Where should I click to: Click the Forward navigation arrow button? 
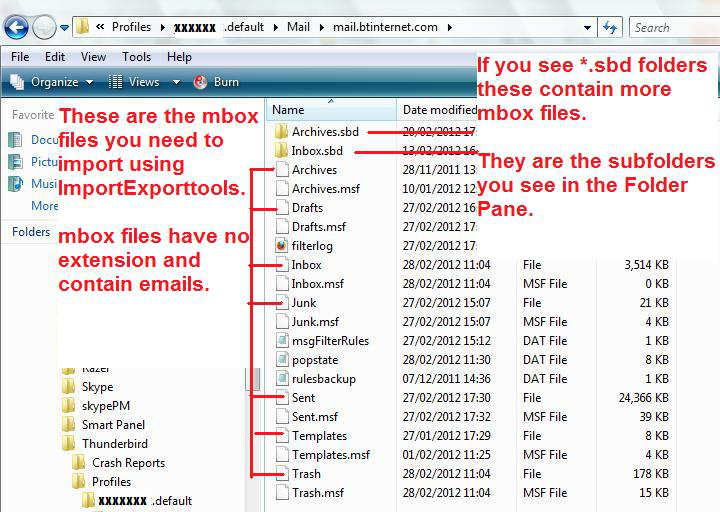(44, 27)
